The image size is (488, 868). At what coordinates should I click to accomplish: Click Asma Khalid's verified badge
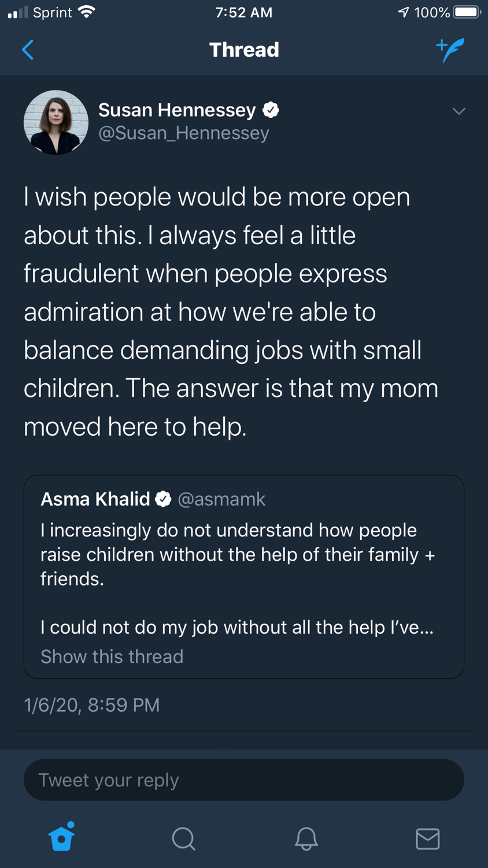coord(164,499)
